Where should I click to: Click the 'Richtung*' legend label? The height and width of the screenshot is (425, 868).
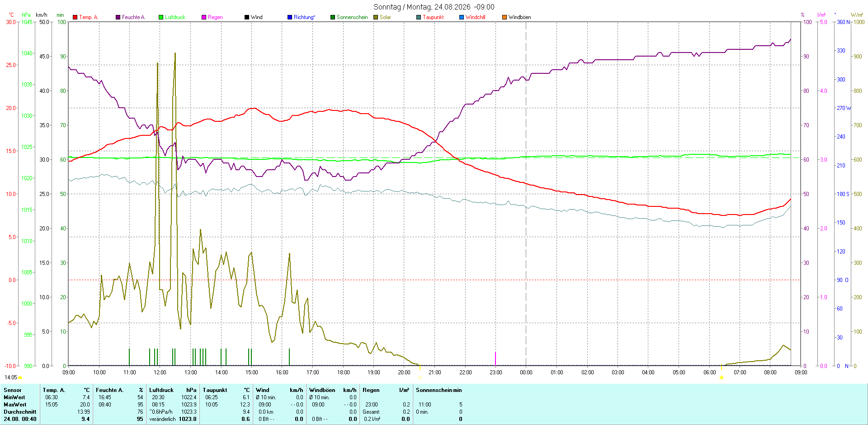point(305,17)
